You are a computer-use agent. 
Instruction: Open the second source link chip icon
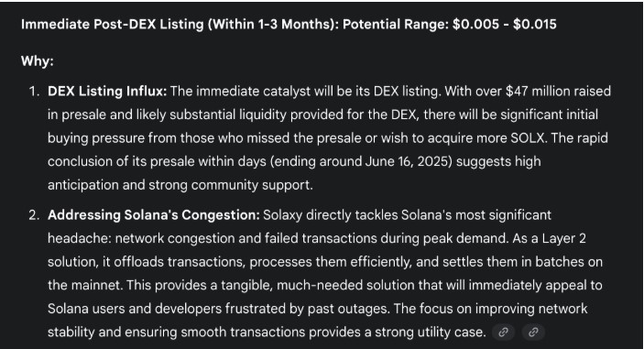[x=533, y=333]
